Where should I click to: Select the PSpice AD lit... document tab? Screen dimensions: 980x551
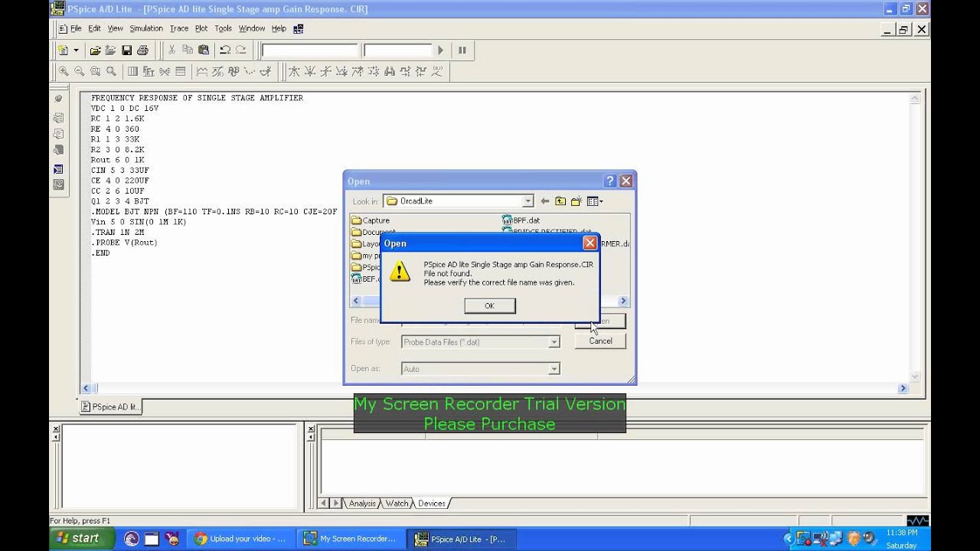111,407
